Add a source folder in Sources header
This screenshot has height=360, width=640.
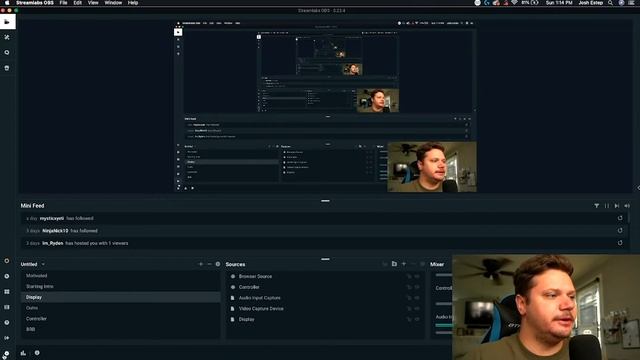point(394,264)
